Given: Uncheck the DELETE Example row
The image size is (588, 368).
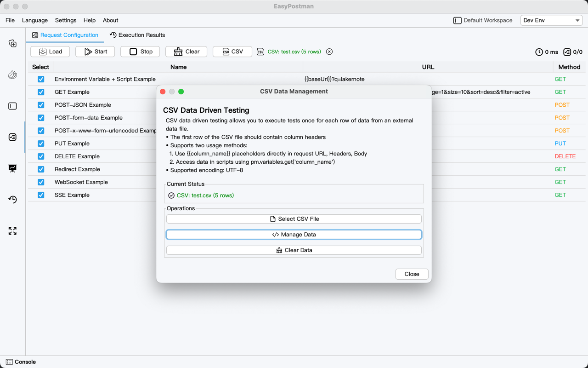Looking at the screenshot, I should click(41, 156).
